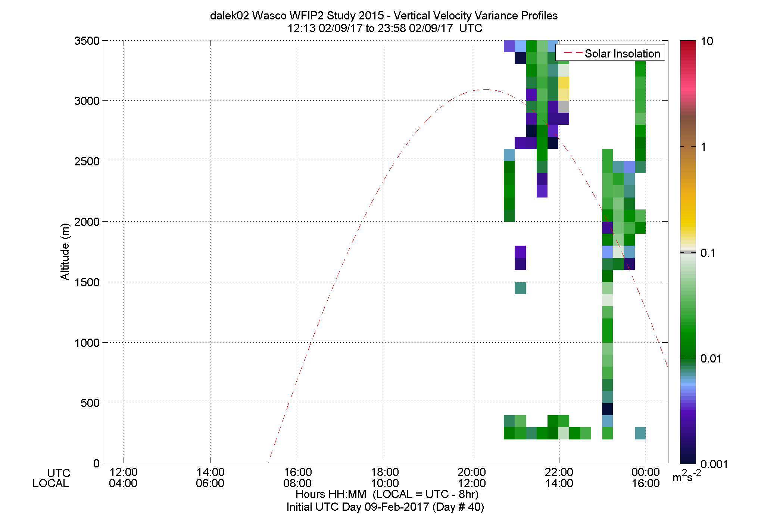Screen dimensions: 783x532
Task: Click the colorbar label 1
Action: pyautogui.click(x=704, y=147)
